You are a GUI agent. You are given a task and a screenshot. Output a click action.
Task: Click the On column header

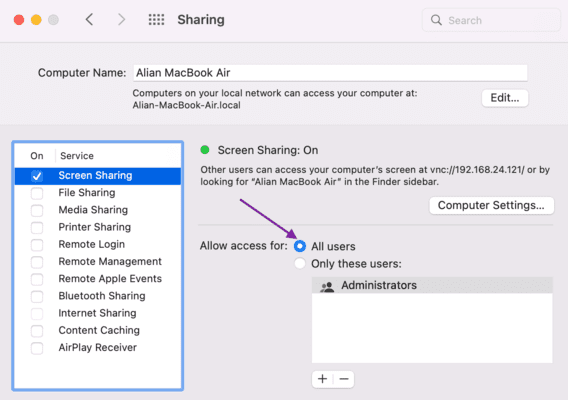37,156
